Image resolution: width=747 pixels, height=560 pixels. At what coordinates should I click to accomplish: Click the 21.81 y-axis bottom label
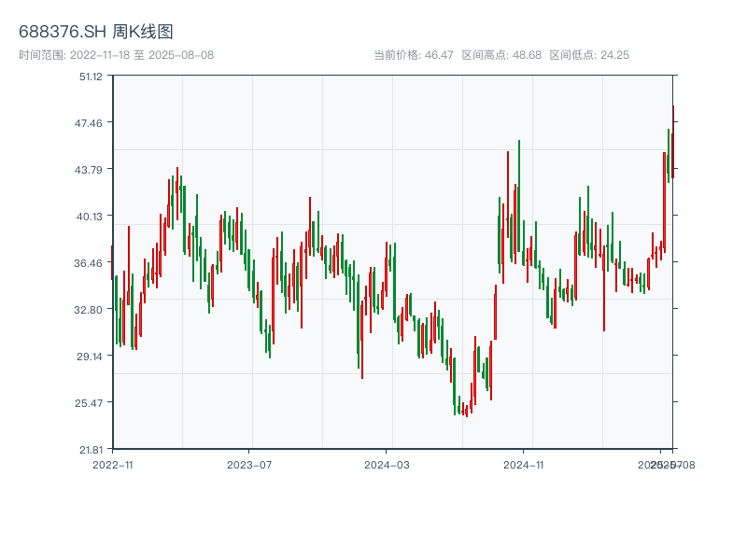coord(91,449)
